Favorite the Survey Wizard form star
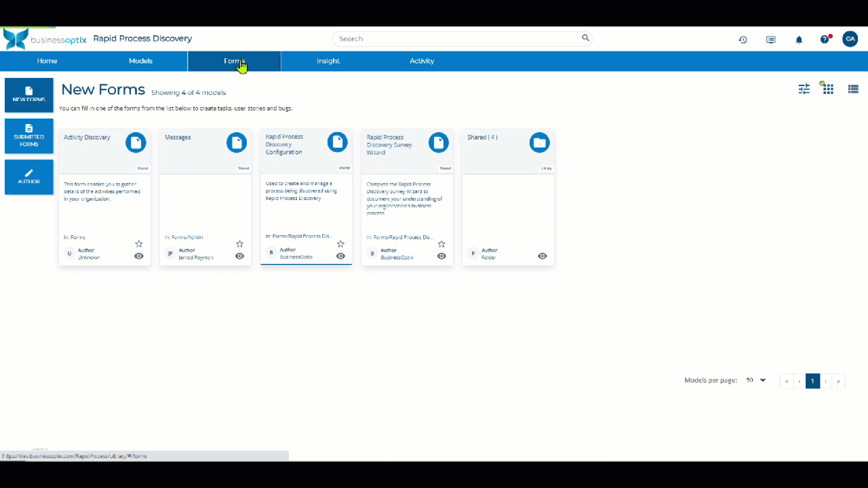The width and height of the screenshot is (868, 488). [x=441, y=244]
